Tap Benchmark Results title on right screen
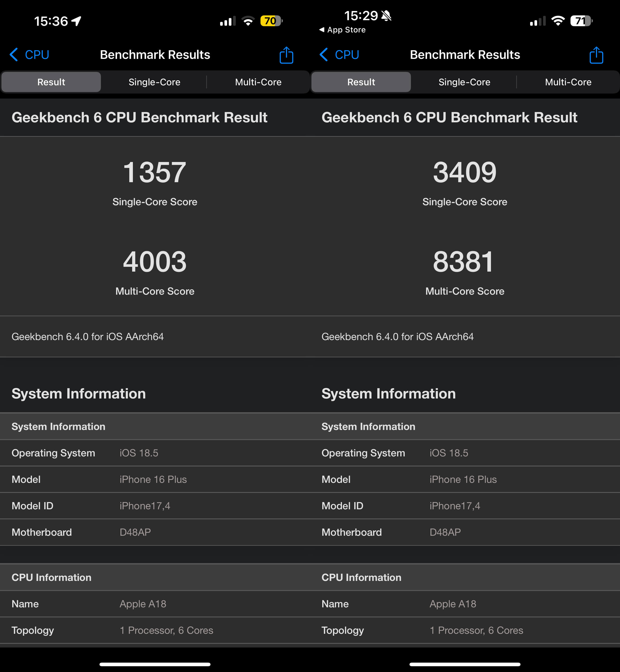The width and height of the screenshot is (620, 672). click(465, 55)
